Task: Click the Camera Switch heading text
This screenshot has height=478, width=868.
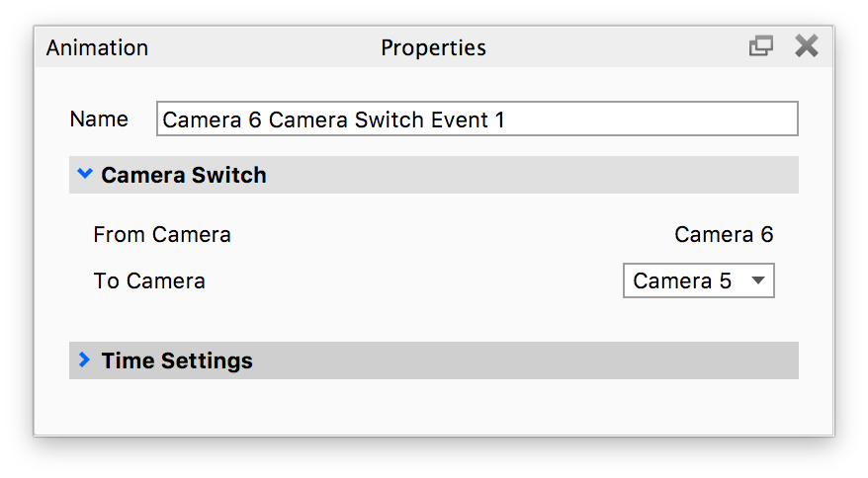Action: coord(184,175)
